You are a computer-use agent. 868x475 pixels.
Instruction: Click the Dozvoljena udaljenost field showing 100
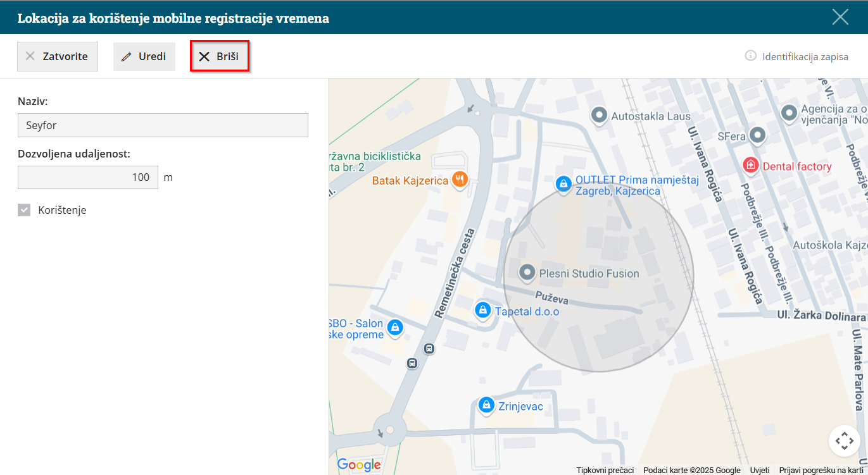click(88, 177)
